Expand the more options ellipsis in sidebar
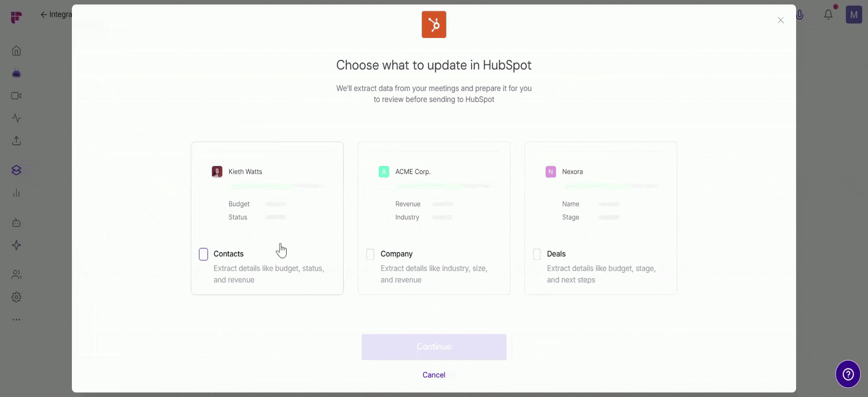The image size is (868, 397). click(16, 320)
